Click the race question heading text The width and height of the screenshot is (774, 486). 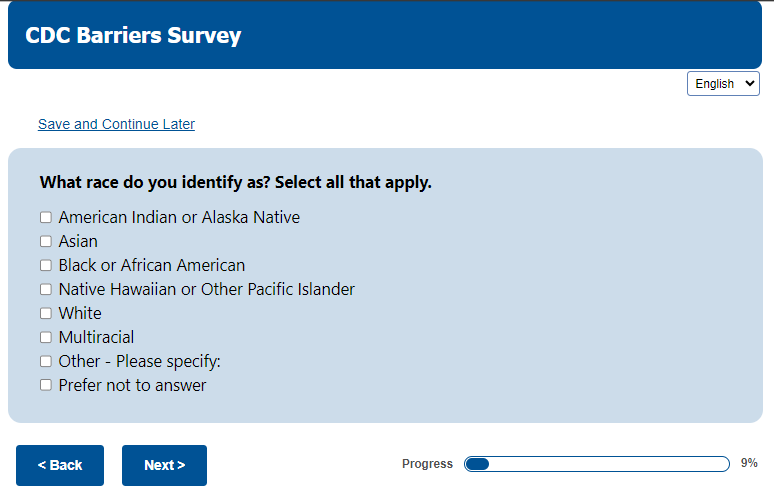[235, 183]
